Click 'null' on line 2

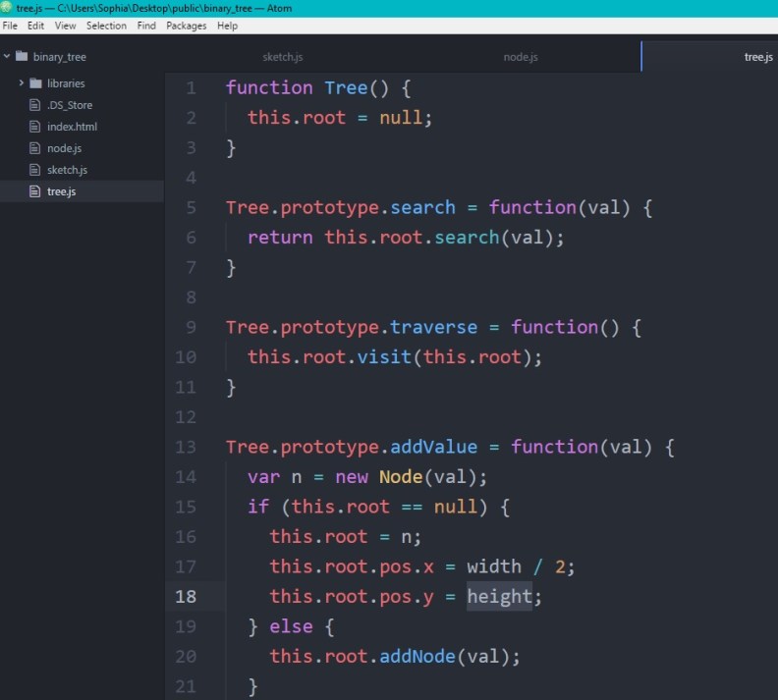tap(401, 118)
